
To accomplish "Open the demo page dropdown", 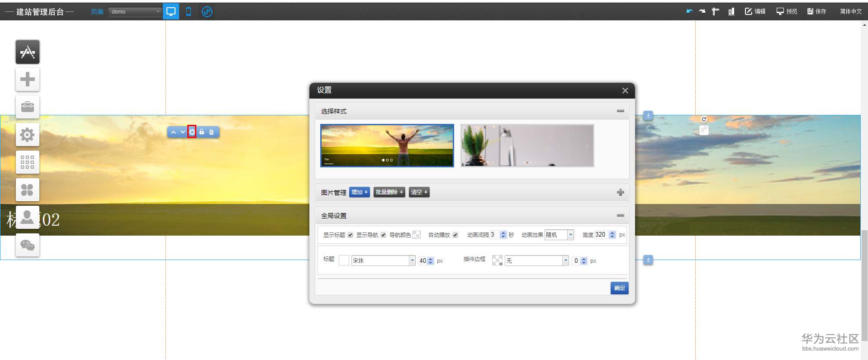I will pos(135,12).
